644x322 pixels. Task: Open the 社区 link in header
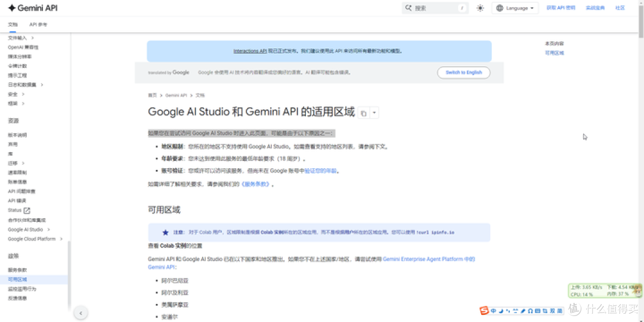(620, 8)
